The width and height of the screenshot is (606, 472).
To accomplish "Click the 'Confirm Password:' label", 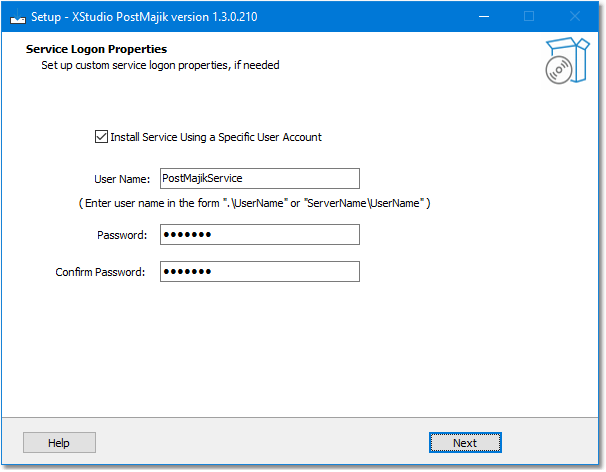I will pos(100,273).
